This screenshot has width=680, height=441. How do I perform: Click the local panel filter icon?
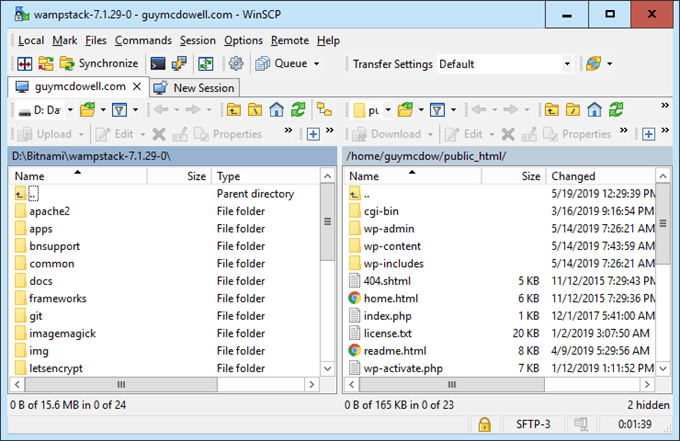pyautogui.click(x=120, y=110)
